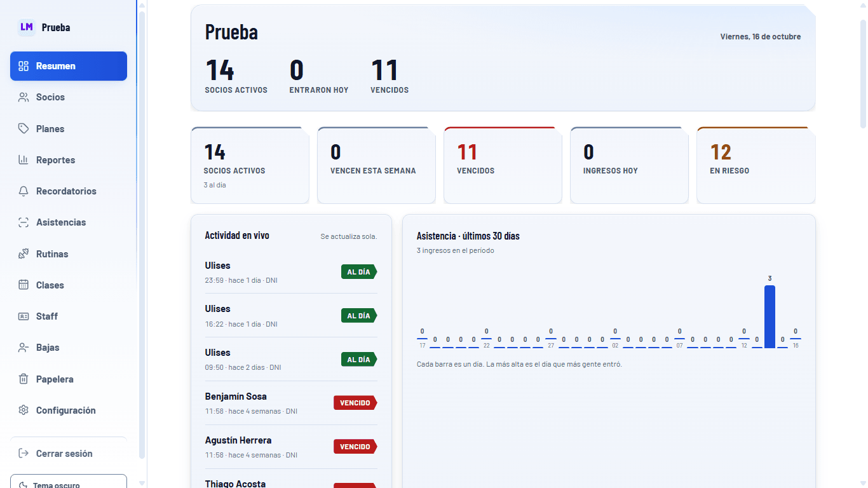Click the Reportes bar chart icon
This screenshot has height=488, width=868.
point(24,160)
